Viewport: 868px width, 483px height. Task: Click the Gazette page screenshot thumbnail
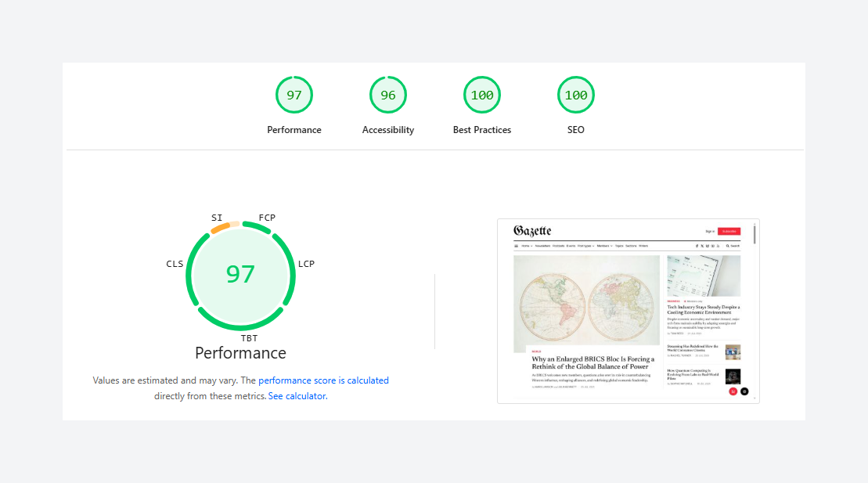[x=628, y=311]
